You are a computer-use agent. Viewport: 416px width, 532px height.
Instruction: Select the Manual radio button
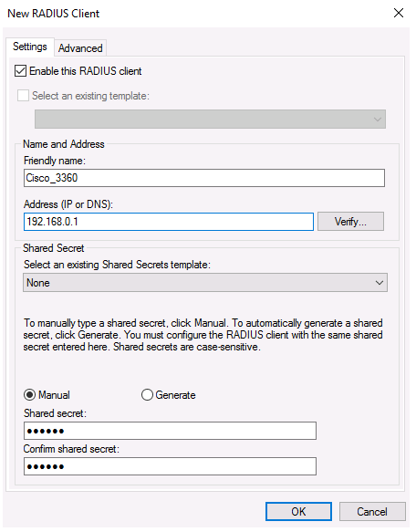pyautogui.click(x=30, y=395)
